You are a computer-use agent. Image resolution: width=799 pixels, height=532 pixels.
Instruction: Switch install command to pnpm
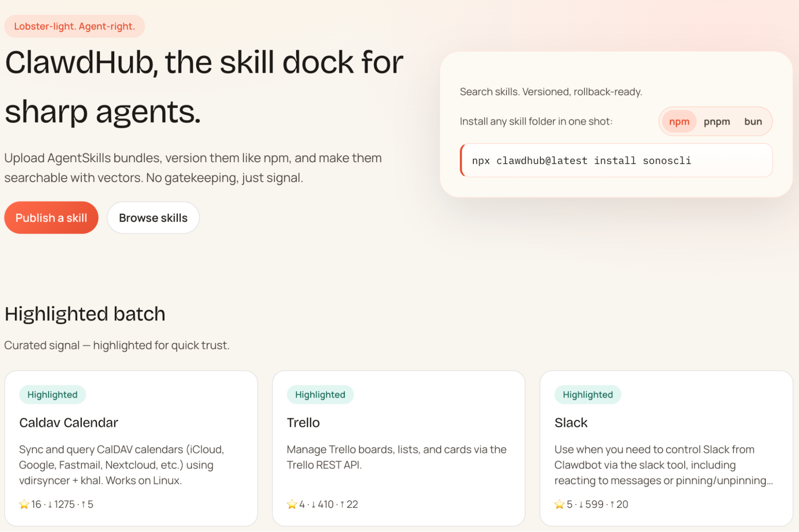click(717, 121)
